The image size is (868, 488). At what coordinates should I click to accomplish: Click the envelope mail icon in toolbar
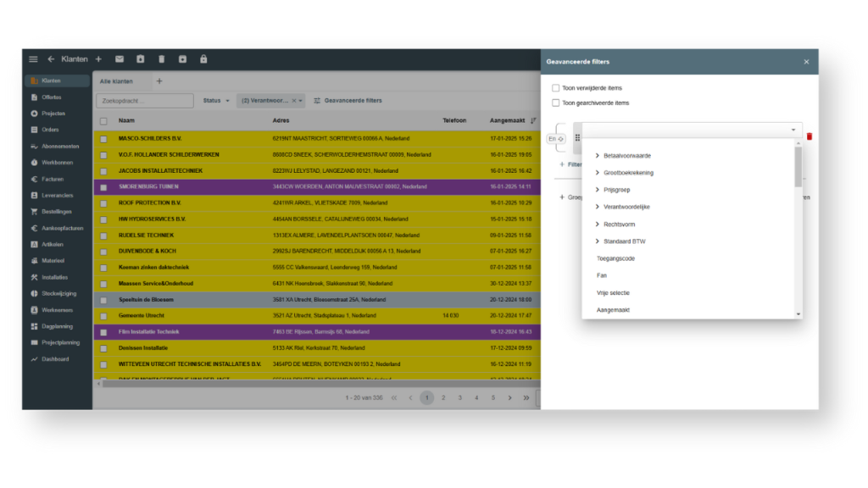pyautogui.click(x=120, y=59)
